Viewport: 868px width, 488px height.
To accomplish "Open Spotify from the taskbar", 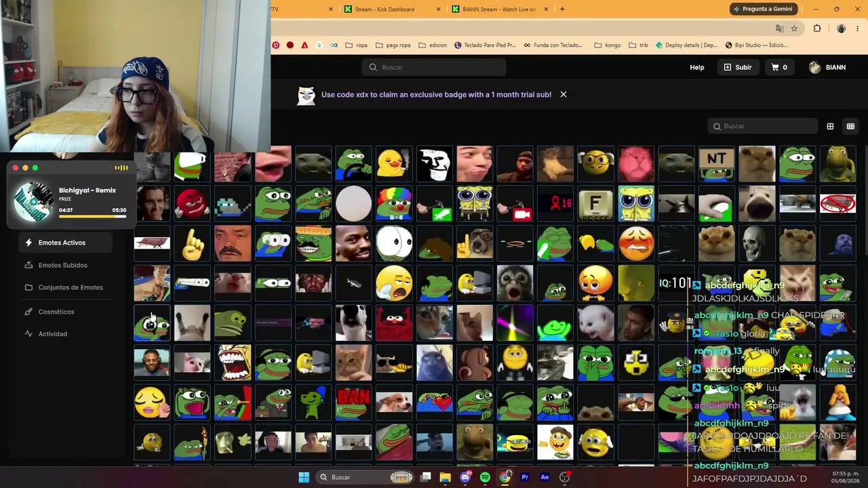I will click(485, 477).
